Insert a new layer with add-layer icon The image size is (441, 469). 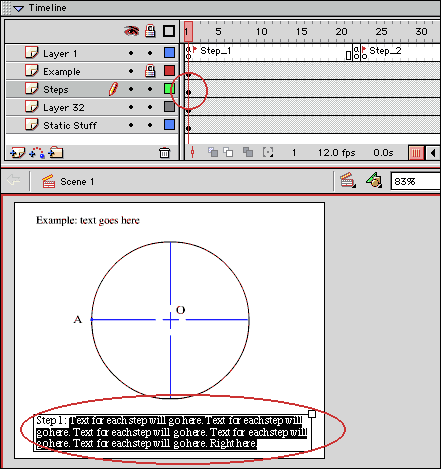click(17, 153)
